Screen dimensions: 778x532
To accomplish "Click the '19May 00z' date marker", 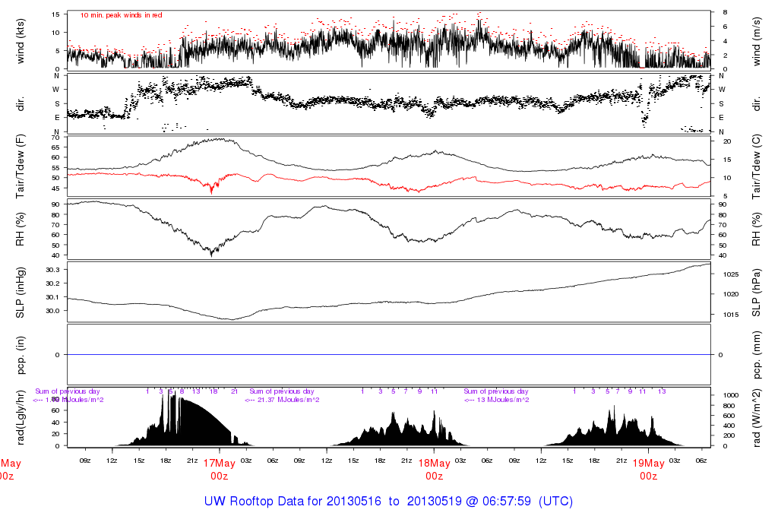I will pos(649,470).
